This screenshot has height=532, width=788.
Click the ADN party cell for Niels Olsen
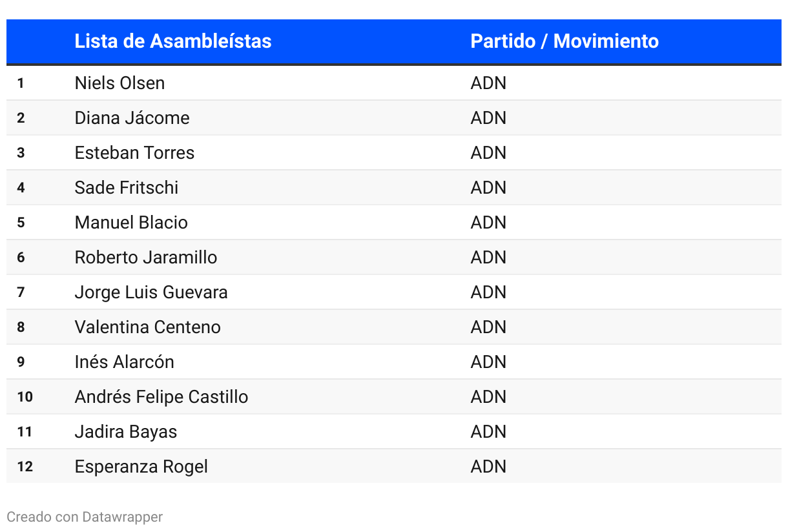click(488, 83)
